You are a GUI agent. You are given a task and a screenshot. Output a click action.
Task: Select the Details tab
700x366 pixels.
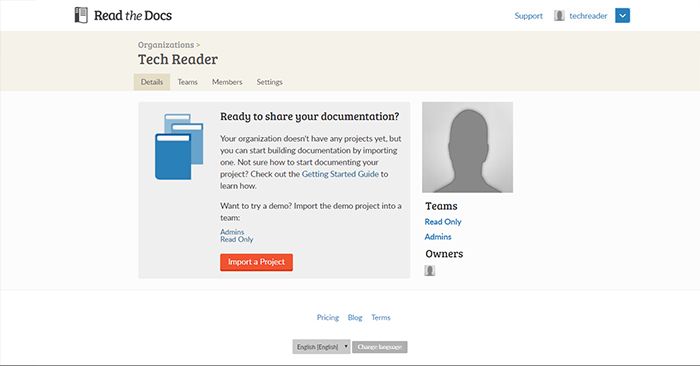(x=152, y=82)
